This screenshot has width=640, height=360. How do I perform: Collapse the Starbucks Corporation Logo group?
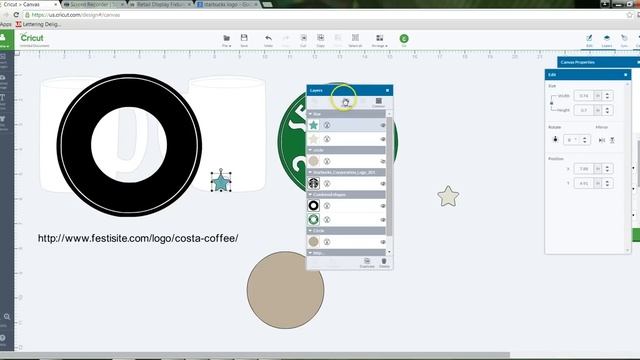310,172
